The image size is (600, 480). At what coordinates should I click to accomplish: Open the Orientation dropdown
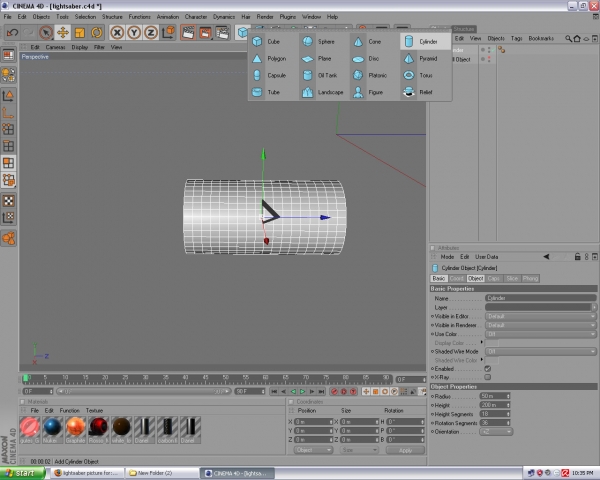pyautogui.click(x=496, y=432)
